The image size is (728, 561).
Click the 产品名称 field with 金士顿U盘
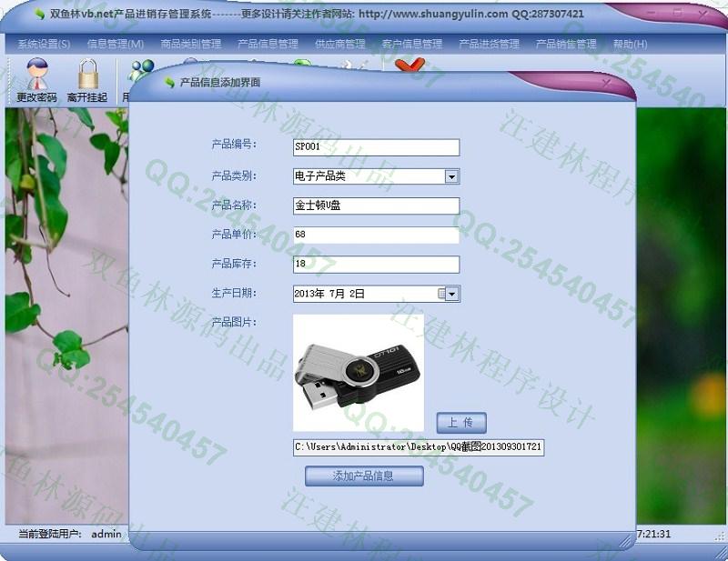[376, 205]
